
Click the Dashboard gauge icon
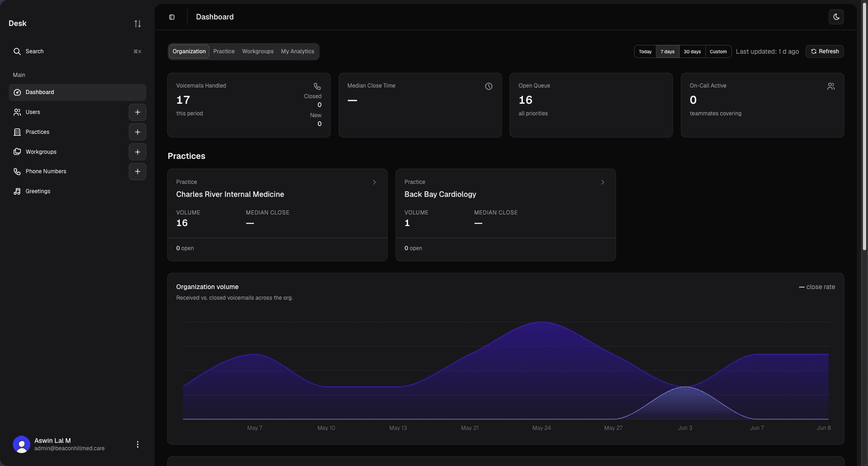17,92
